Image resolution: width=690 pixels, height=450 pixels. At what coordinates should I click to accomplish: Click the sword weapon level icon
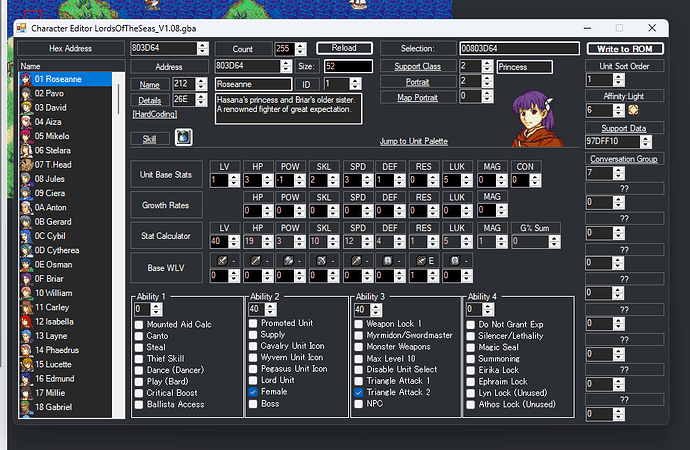click(x=222, y=260)
